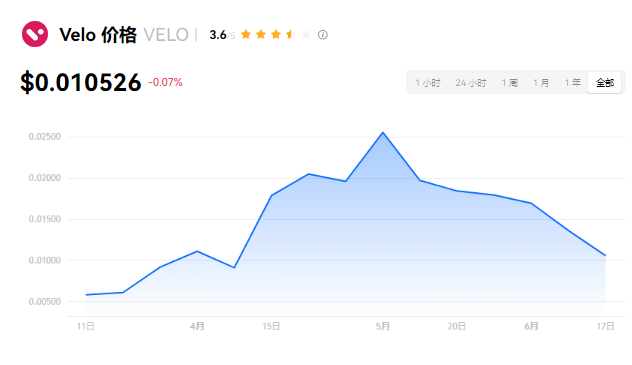Click the Velo pink logo icon
Screen dimensions: 632x365
pos(35,34)
